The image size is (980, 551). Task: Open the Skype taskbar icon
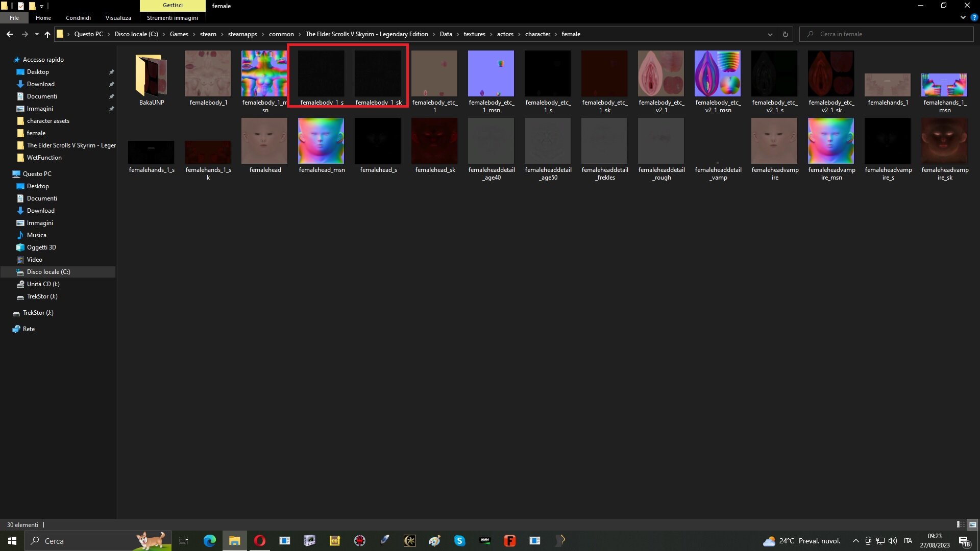459,541
